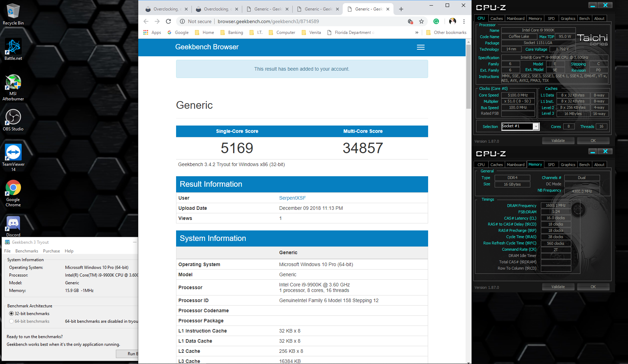Screen dimensions: 628x364
Task: Open Graphics tab in lower CPU-Z window
Action: (x=568, y=165)
